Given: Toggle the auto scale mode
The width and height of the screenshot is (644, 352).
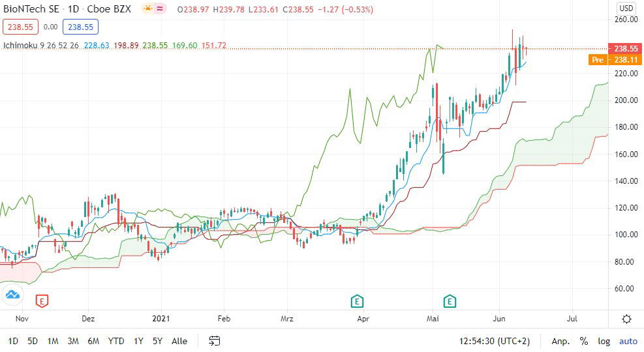Looking at the screenshot, I should pyautogui.click(x=628, y=341).
